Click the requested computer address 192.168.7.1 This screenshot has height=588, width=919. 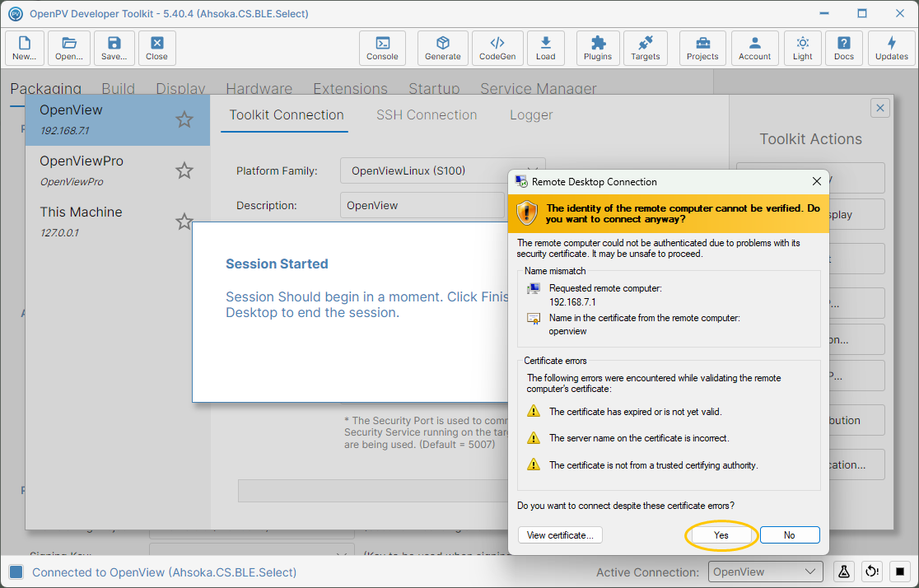pos(572,302)
